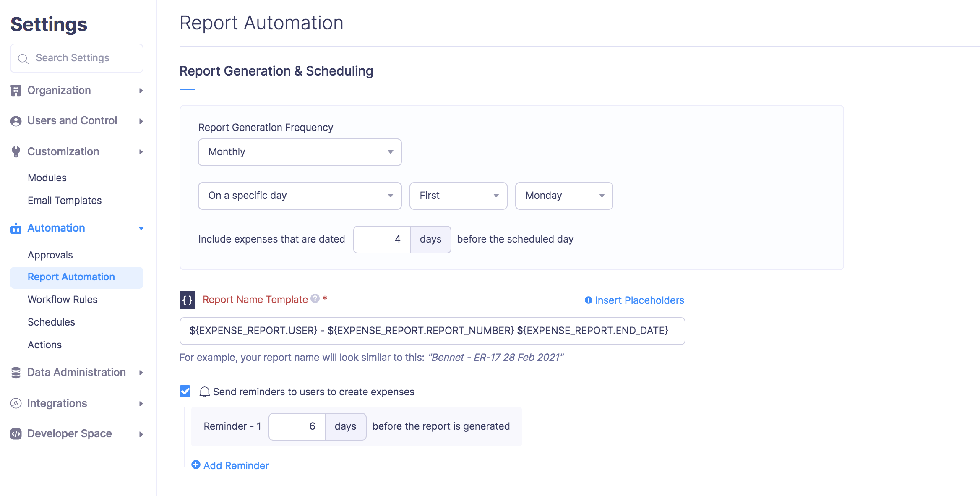Click the Customization plug icon
Screen dimensions: 980x496
pos(16,151)
